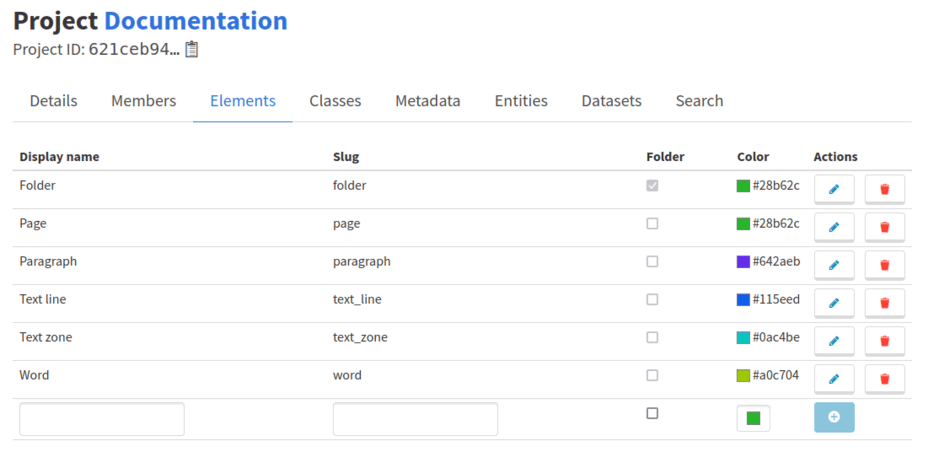Edit the Text zone element type

click(x=834, y=341)
